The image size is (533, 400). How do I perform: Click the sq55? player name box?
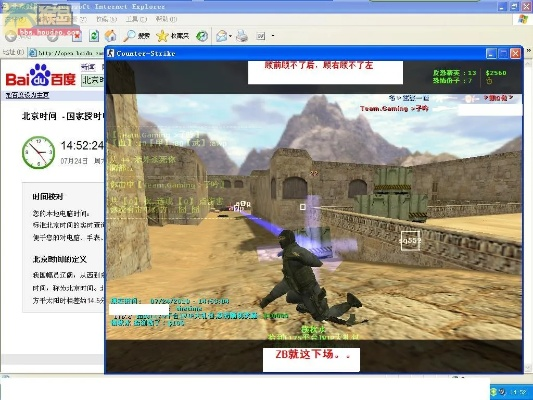pyautogui.click(x=410, y=241)
